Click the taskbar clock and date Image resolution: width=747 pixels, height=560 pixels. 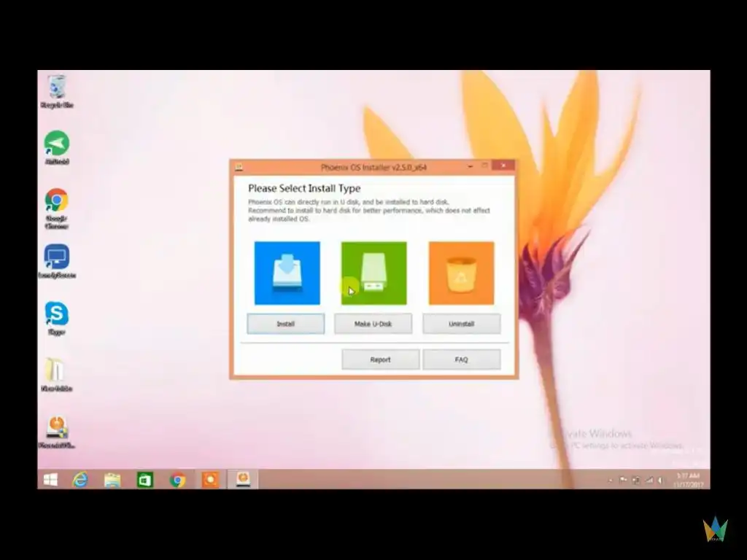coord(689,480)
